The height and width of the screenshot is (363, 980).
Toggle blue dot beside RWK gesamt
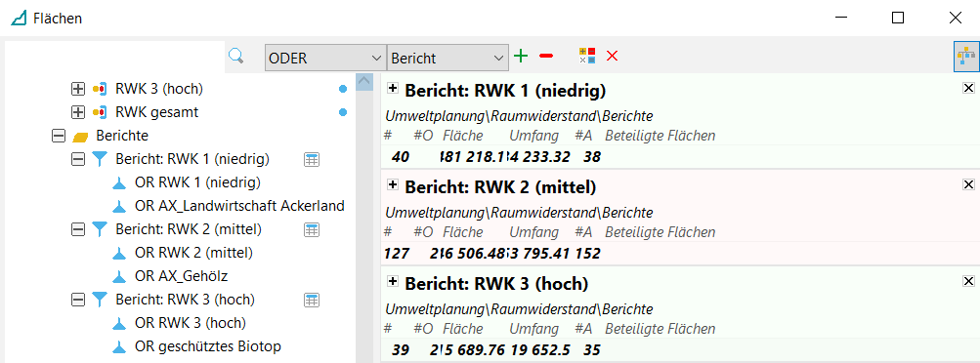tap(343, 113)
